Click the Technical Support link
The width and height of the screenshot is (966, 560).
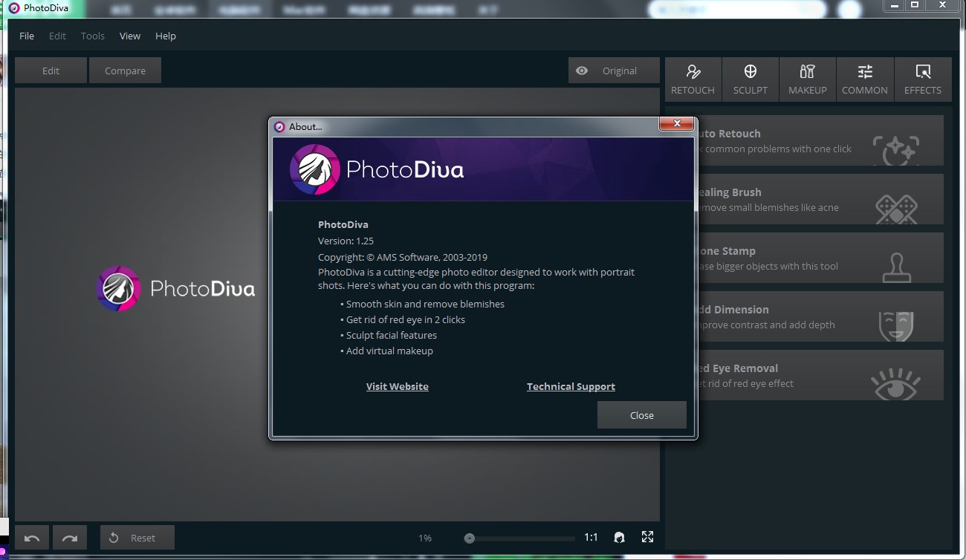click(x=571, y=386)
